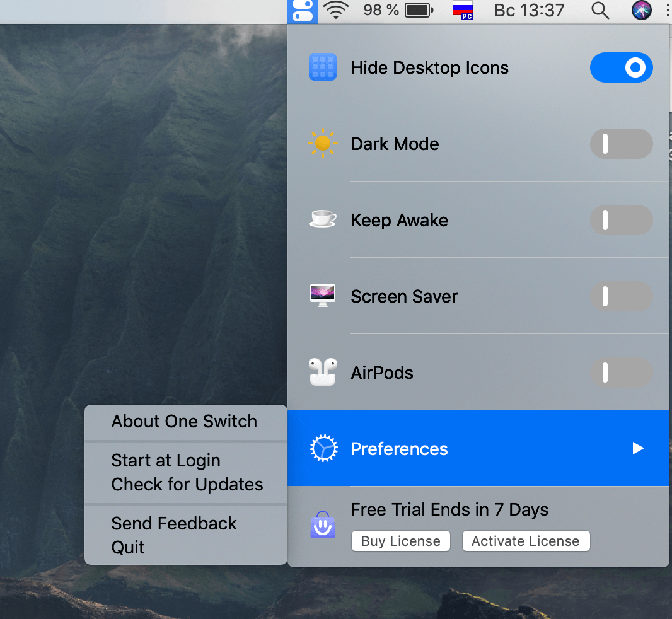Activate the Screen Saver switch
Image resolution: width=672 pixels, height=619 pixels.
tap(622, 296)
